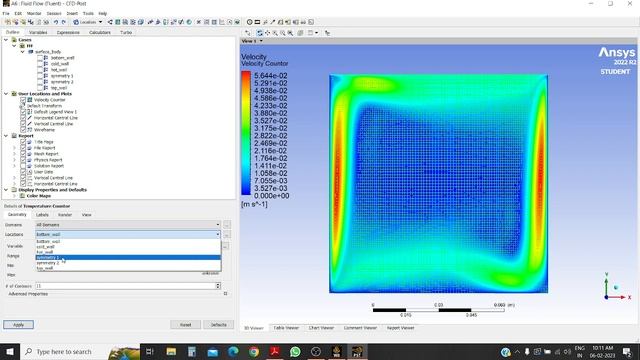The image size is (640, 360).
Task: Open File Explorer from the taskbar
Action: tap(171, 351)
